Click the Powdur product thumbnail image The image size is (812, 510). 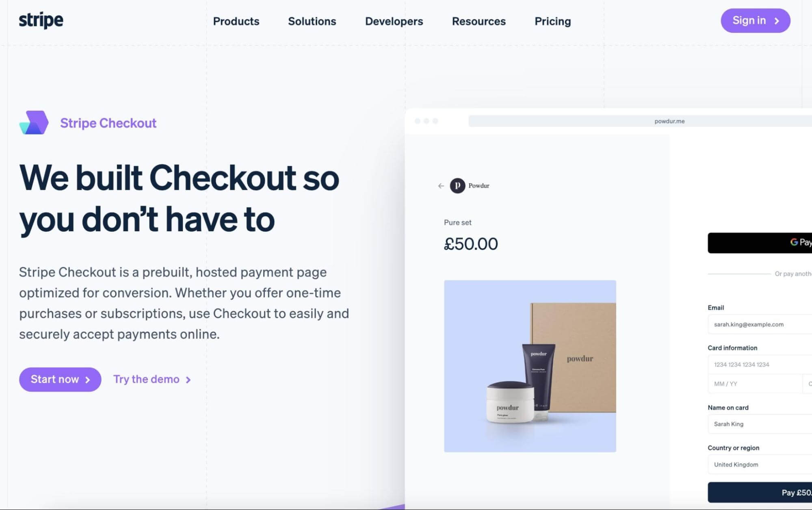529,365
